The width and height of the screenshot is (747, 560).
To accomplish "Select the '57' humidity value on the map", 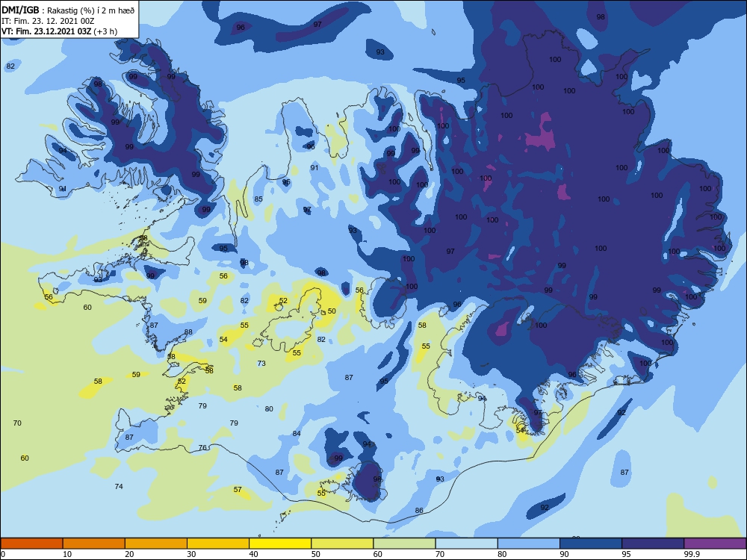I will click(238, 490).
